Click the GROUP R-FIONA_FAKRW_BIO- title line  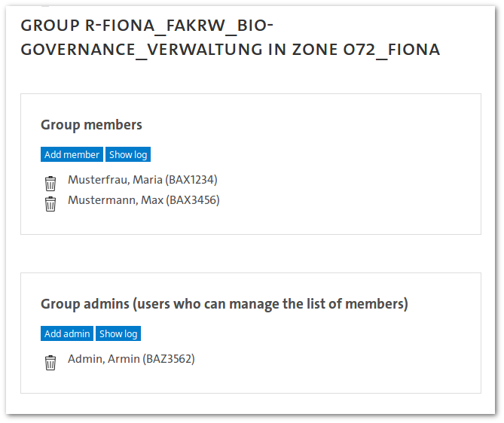coord(147,26)
